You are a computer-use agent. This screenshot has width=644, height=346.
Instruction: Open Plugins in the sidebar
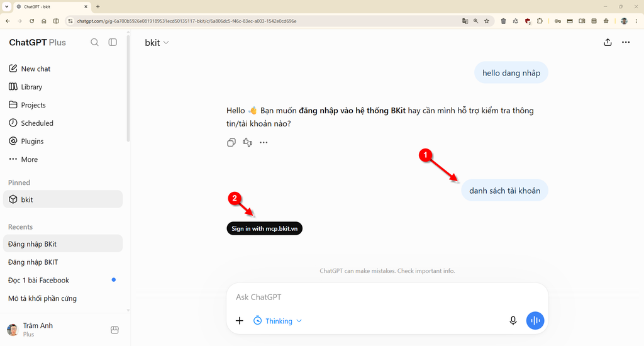pyautogui.click(x=26, y=141)
